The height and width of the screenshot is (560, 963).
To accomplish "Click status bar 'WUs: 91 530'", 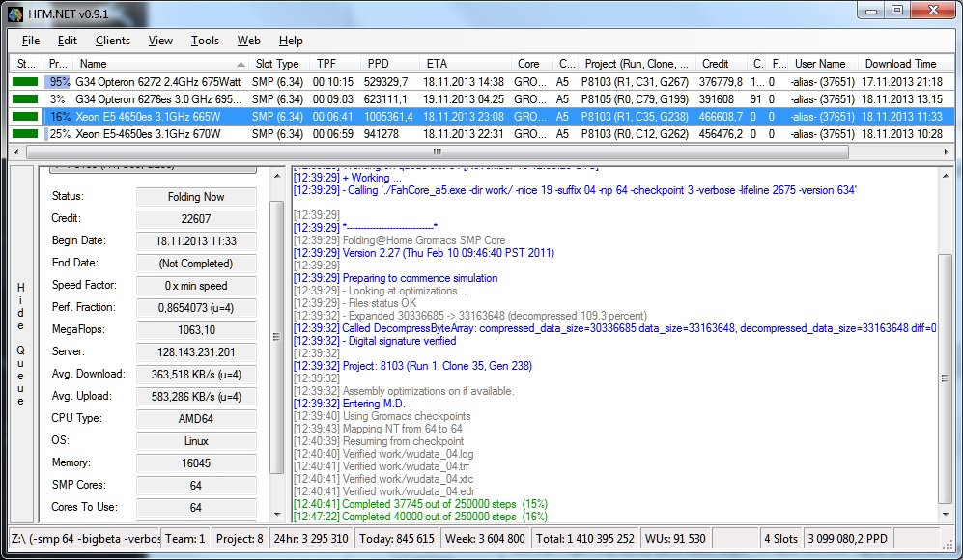I will pos(675,539).
